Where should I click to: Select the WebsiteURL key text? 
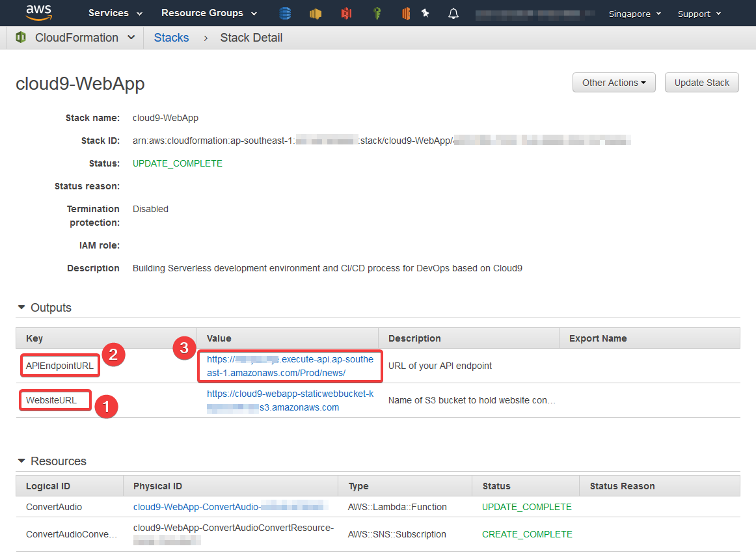click(x=51, y=400)
